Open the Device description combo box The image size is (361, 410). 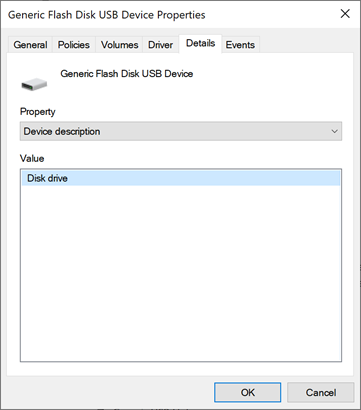(181, 131)
